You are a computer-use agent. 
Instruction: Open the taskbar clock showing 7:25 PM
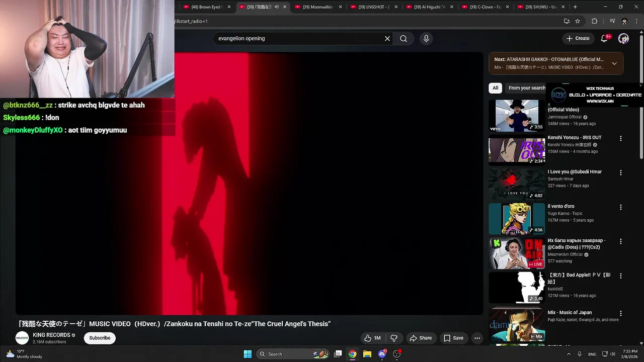pyautogui.click(x=630, y=354)
